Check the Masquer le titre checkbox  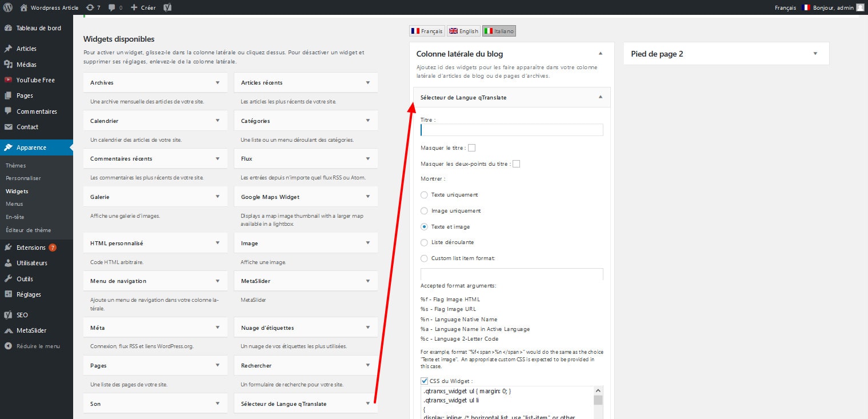(471, 148)
